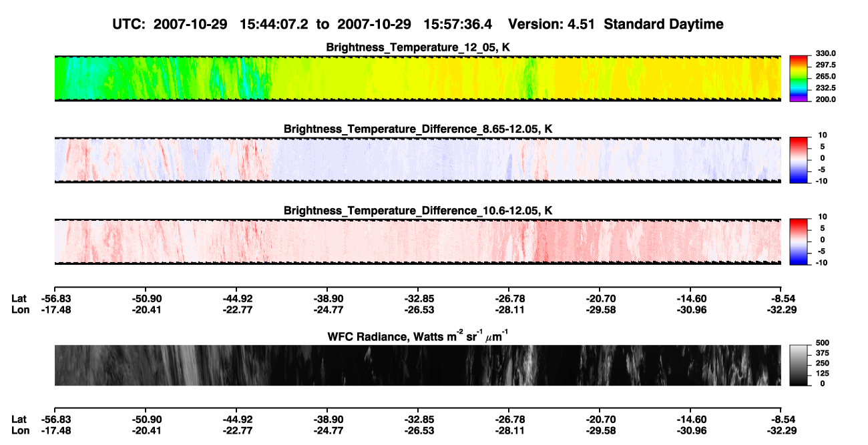Click the 10.6-12.05 temperature difference image strip
This screenshot has width=868, height=445.
(417, 242)
